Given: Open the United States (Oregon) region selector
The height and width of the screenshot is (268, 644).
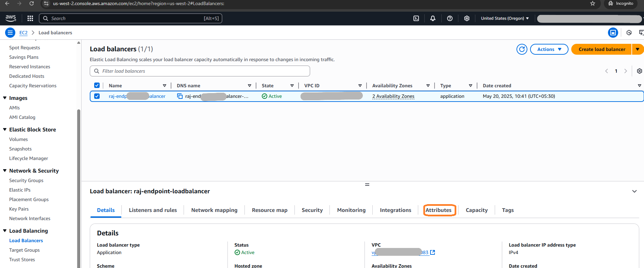Looking at the screenshot, I should 505,18.
